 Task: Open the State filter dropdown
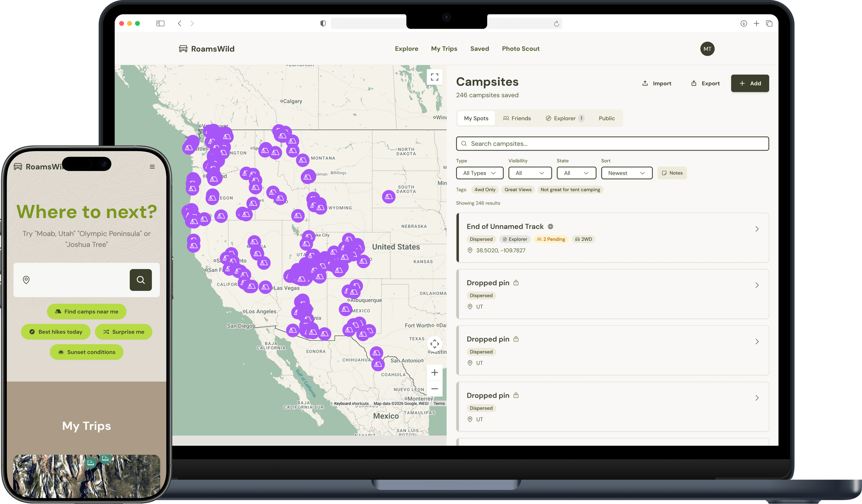click(x=576, y=173)
